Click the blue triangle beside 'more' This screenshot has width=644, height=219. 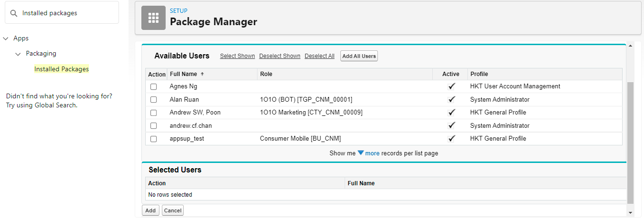tap(360, 153)
